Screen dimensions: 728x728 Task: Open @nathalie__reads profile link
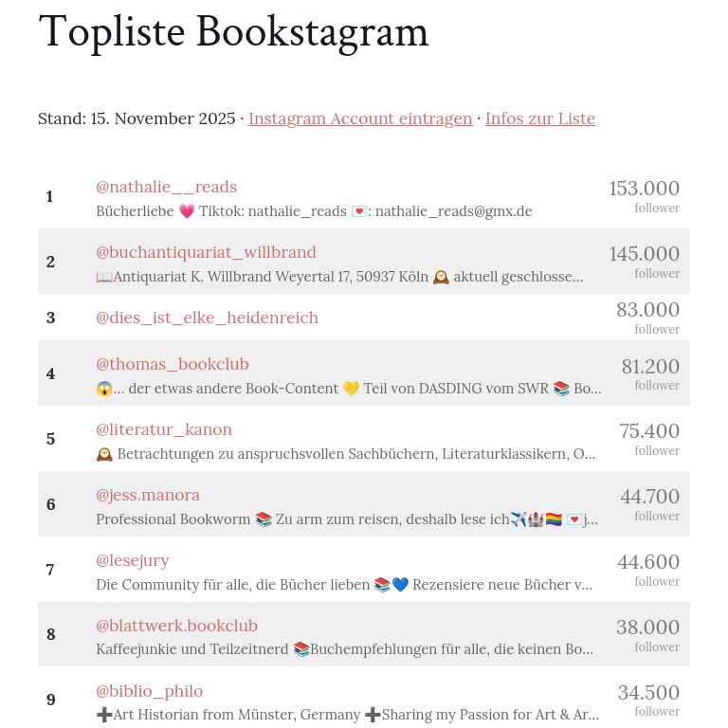tap(166, 187)
